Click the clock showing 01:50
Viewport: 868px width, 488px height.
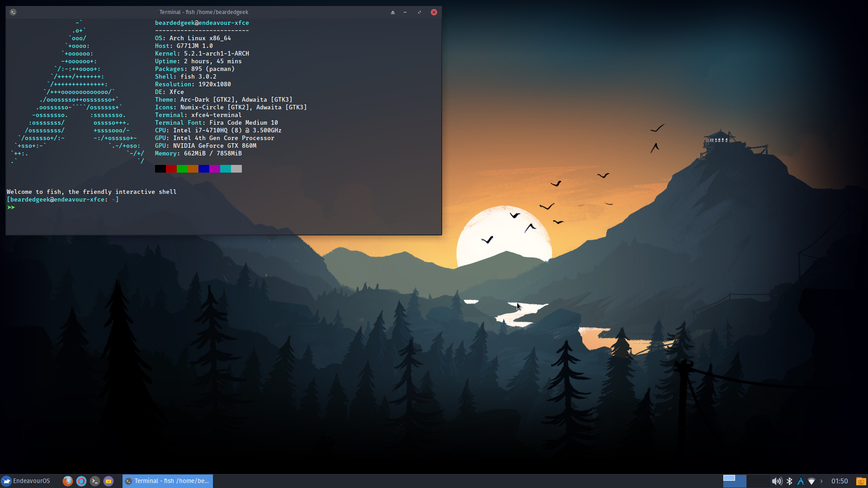(840, 481)
